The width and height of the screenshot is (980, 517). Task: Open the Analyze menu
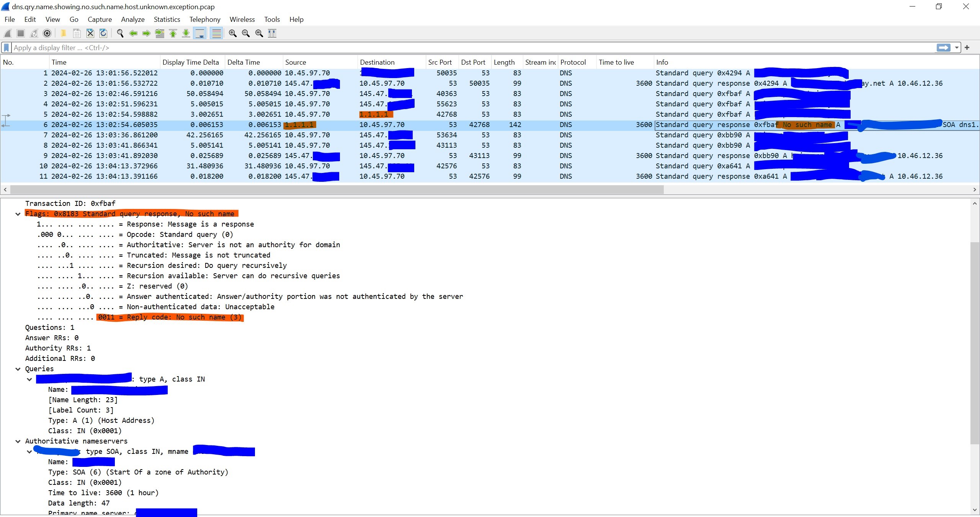tap(132, 20)
